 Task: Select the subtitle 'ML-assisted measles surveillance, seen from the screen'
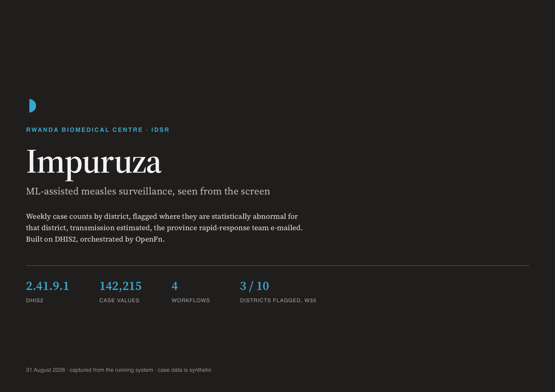point(148,191)
